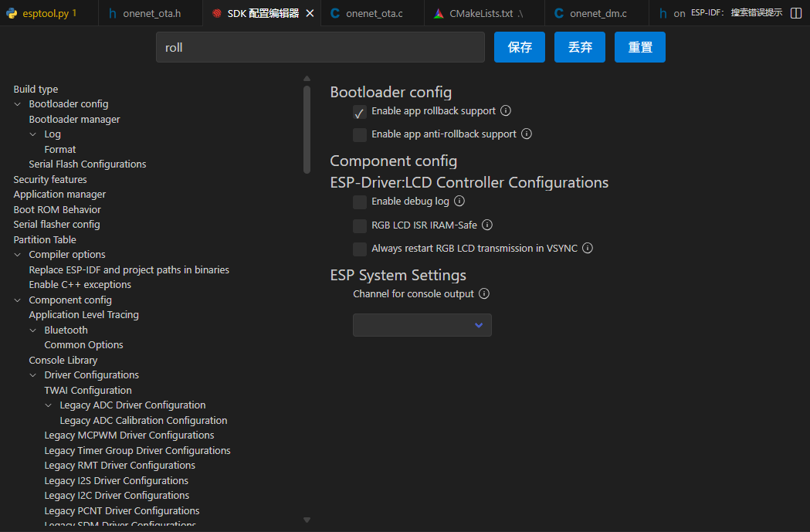Image resolution: width=810 pixels, height=532 pixels.
Task: Click the 重置 button
Action: pos(639,47)
